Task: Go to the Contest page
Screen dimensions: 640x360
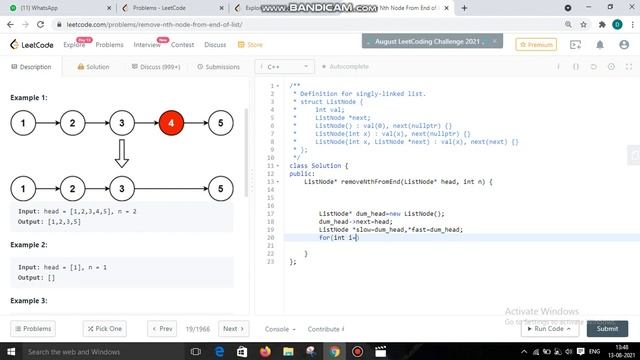Action: [x=182, y=44]
